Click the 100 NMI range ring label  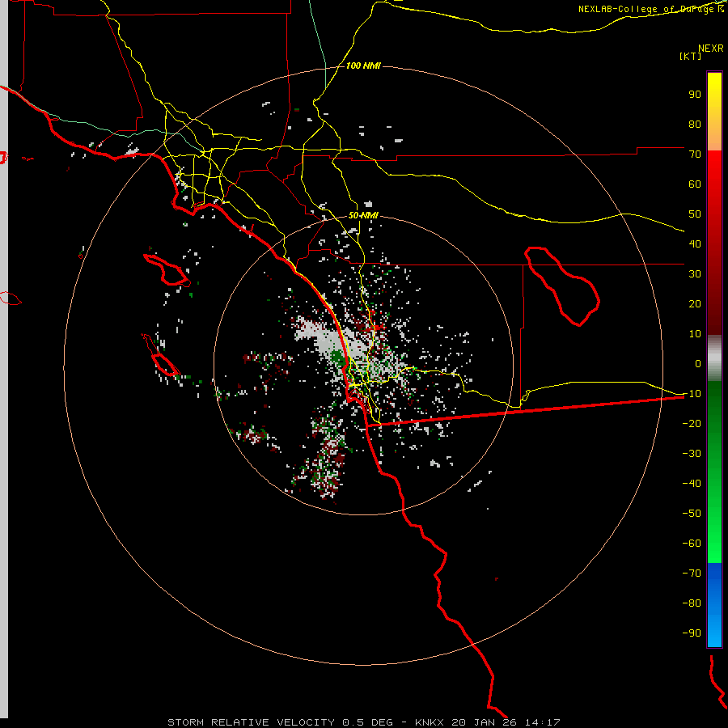363,66
